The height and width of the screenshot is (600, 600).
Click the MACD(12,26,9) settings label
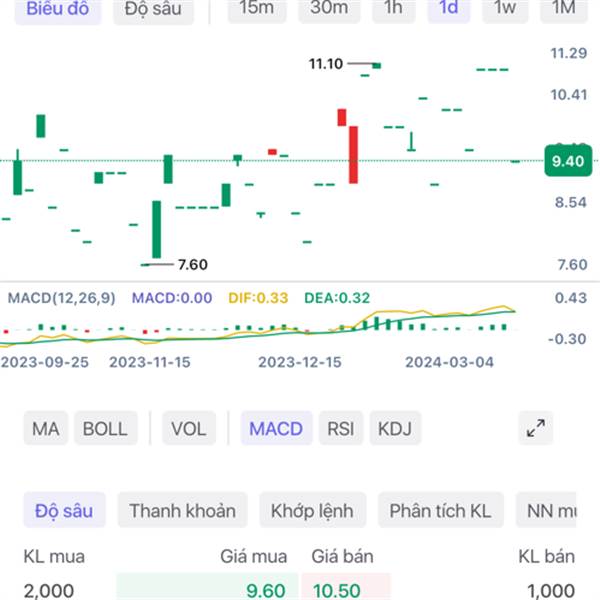[62, 298]
